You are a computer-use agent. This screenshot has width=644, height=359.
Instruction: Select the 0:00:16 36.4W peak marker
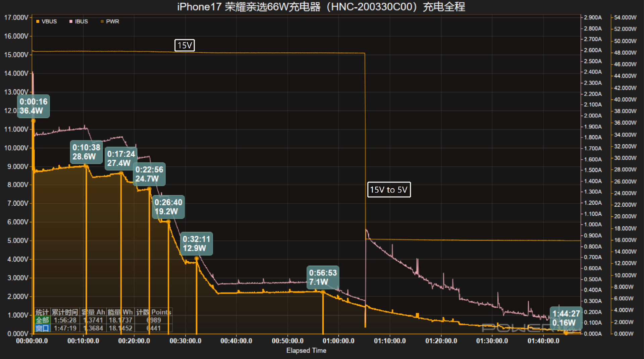click(34, 106)
